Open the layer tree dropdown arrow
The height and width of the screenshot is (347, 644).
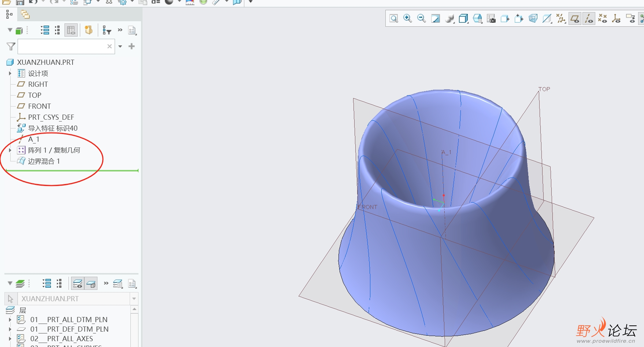[10, 283]
